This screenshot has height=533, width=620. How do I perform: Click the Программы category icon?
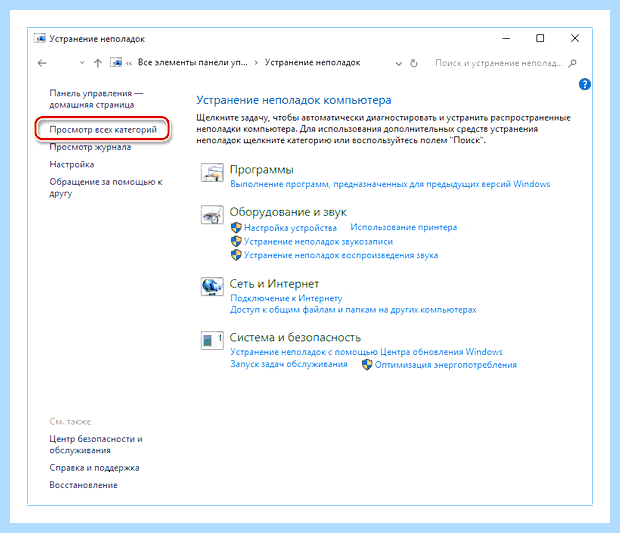(x=212, y=172)
